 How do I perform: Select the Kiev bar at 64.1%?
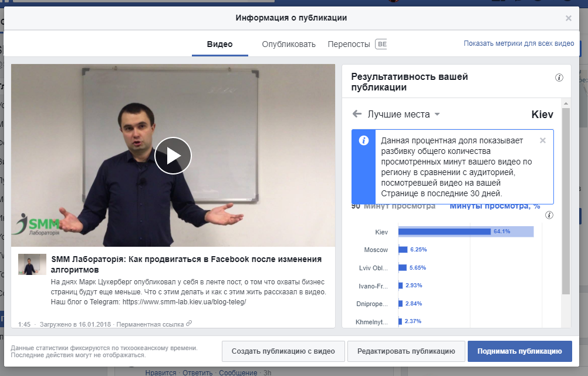(466, 231)
